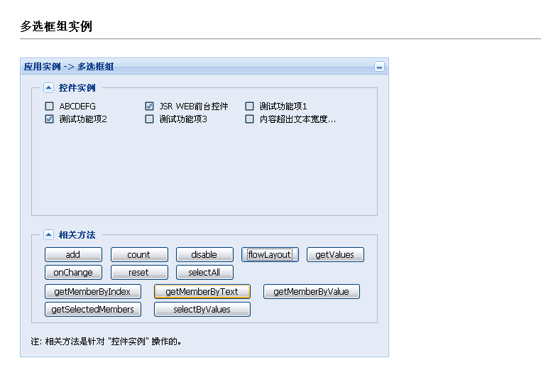Click the count button
Viewport: 541px width, 392px height.
click(139, 255)
